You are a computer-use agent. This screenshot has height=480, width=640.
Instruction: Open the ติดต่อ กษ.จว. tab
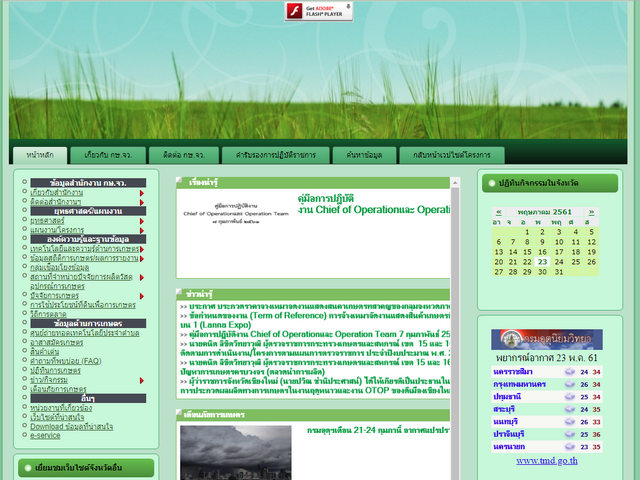[x=184, y=155]
